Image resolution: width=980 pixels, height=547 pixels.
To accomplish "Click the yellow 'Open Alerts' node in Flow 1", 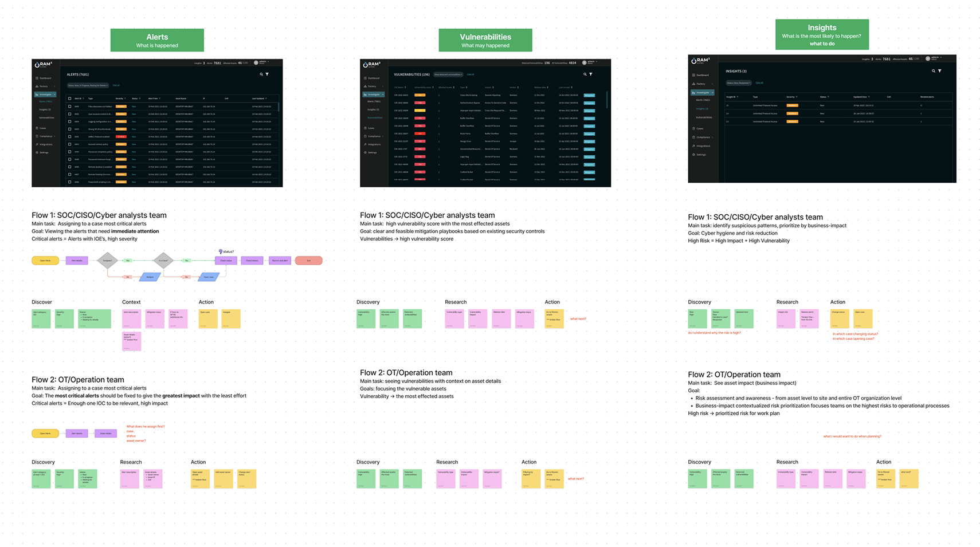I will (x=45, y=261).
